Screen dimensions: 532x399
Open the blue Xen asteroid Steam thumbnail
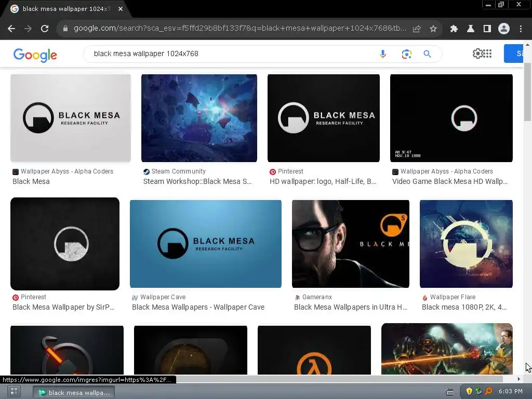199,118
